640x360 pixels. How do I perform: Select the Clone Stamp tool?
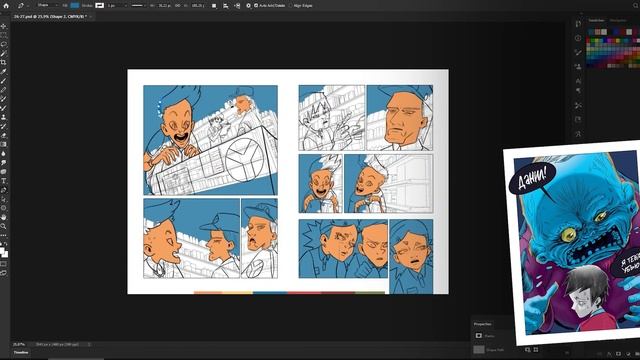4,117
